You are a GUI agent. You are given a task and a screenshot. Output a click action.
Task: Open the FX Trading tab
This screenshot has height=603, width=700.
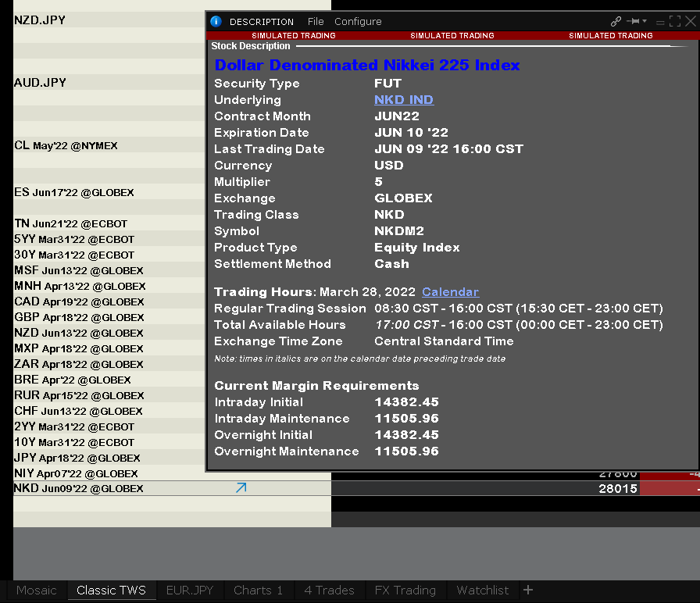pyautogui.click(x=405, y=591)
